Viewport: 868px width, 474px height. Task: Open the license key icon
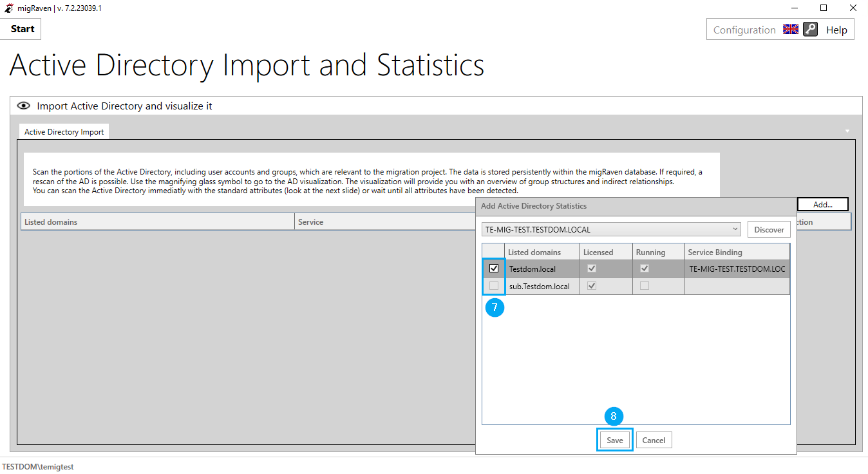coord(810,30)
